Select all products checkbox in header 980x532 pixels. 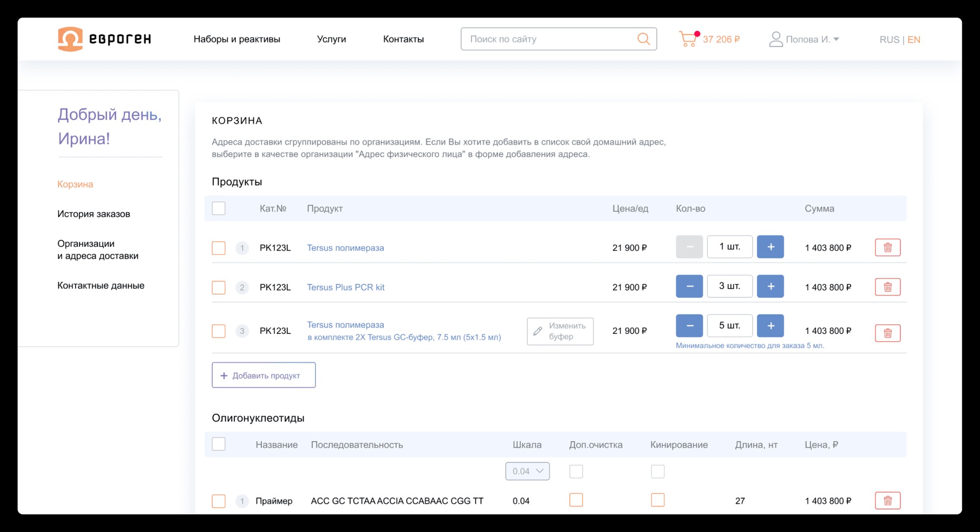219,208
